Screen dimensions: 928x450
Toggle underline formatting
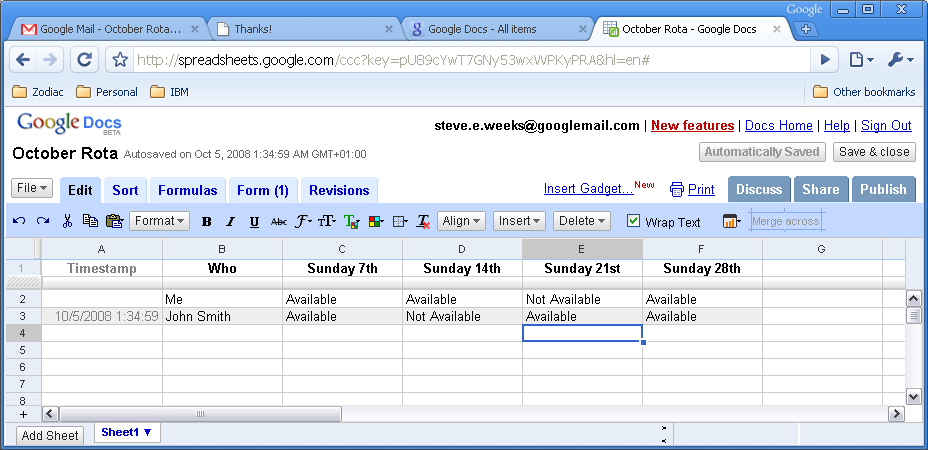(254, 222)
